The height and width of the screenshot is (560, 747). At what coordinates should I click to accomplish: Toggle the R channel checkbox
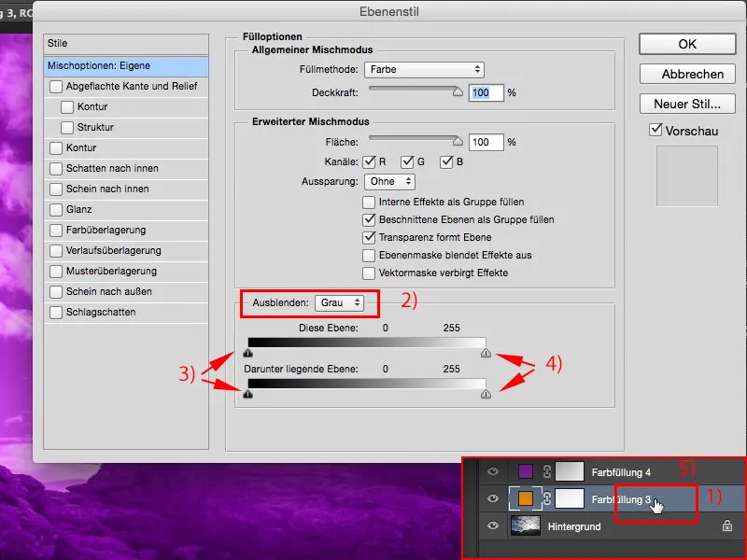[369, 161]
